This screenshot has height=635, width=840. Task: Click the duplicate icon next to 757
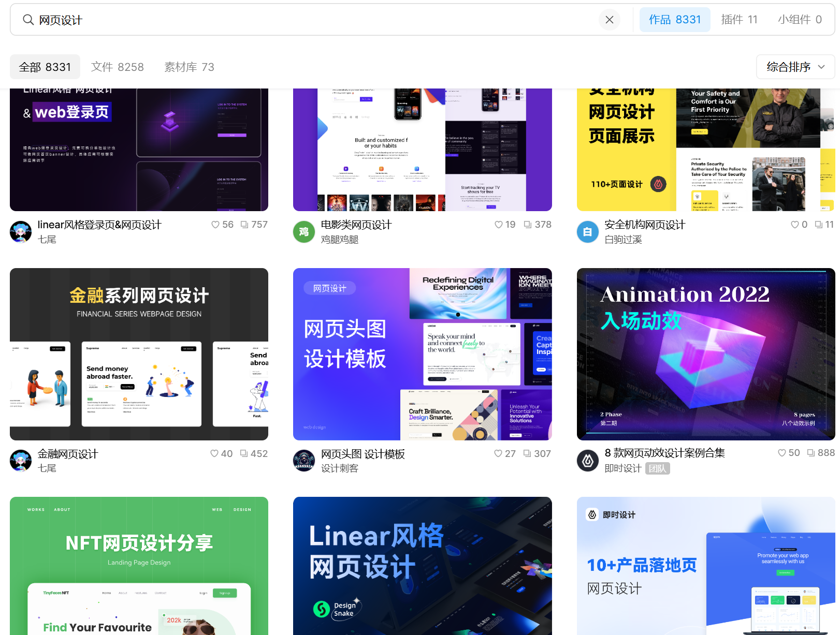pos(245,225)
